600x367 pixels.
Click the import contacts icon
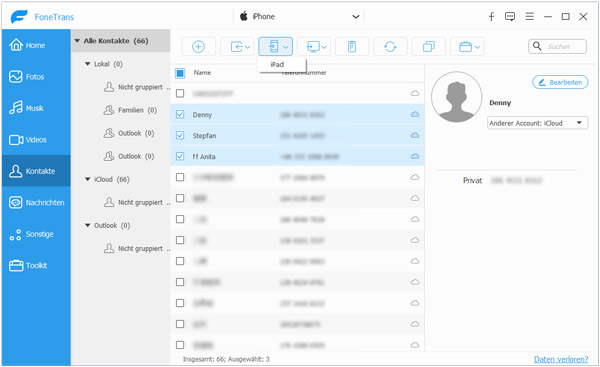click(x=236, y=47)
